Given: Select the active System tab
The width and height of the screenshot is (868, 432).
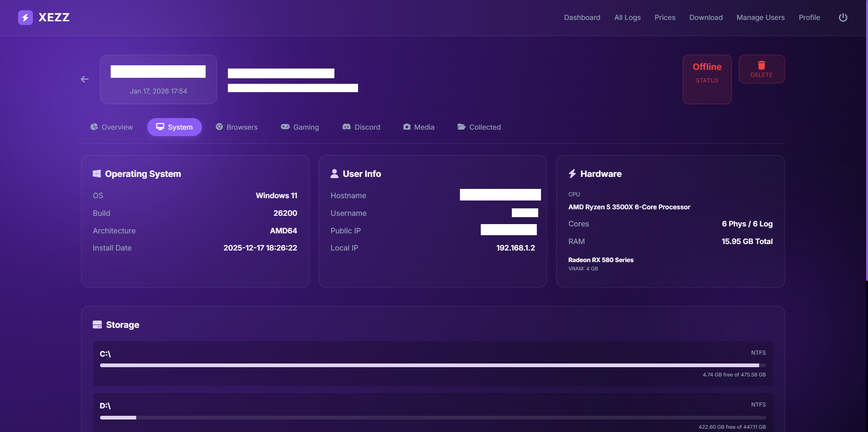Looking at the screenshot, I should pos(174,127).
